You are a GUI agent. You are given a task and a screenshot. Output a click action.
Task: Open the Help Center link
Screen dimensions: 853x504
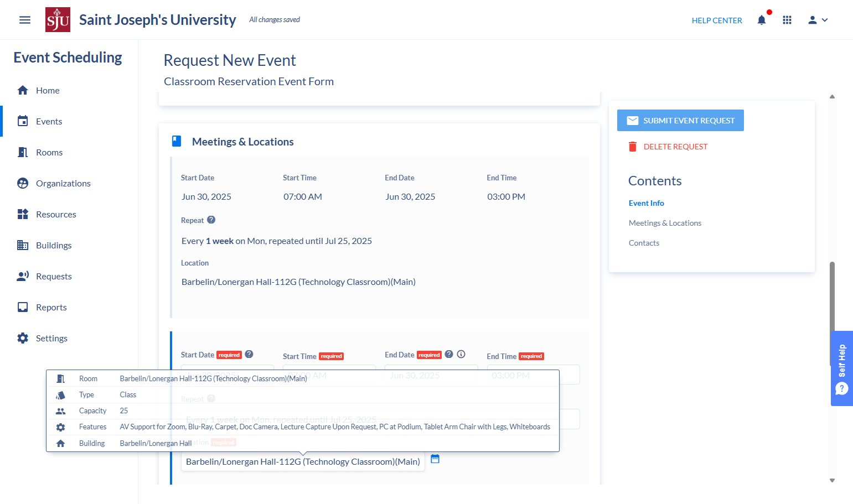[717, 20]
